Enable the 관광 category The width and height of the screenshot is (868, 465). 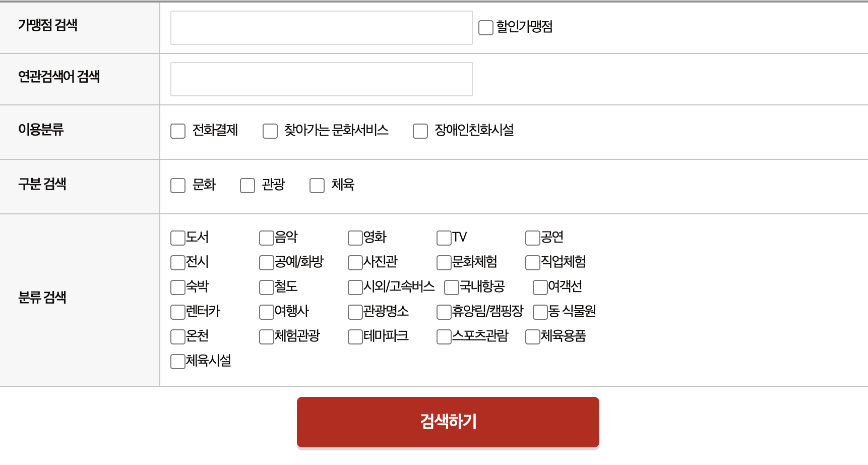pos(247,186)
